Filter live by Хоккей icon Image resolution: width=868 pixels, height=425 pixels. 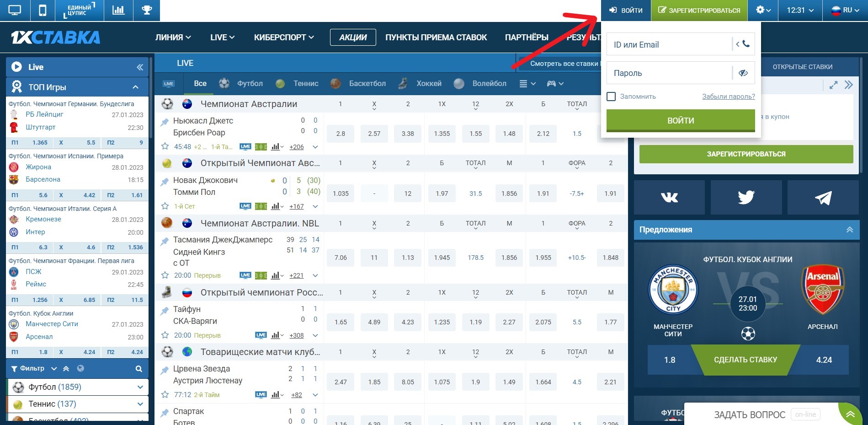pyautogui.click(x=403, y=83)
